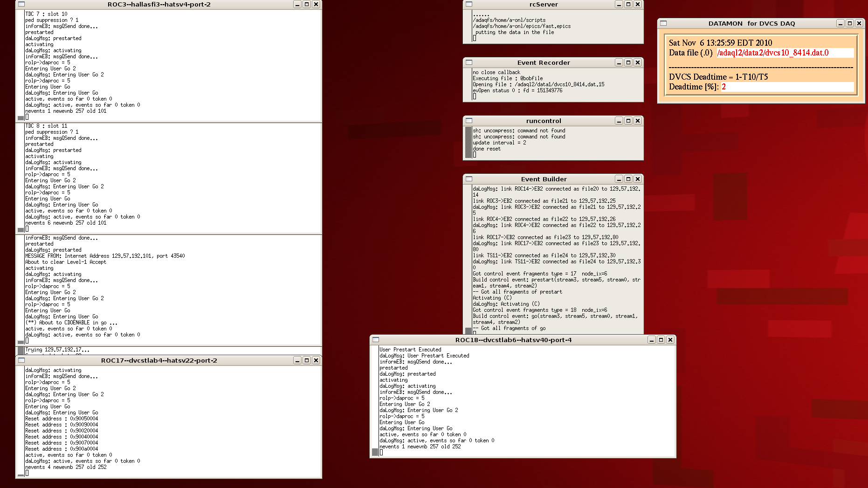Click scrollbar thumb of TDC 7 slot 10 pane

(21, 118)
